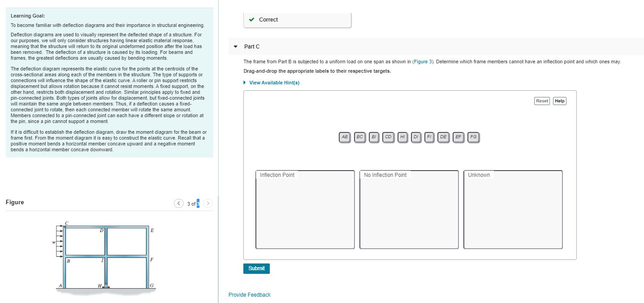Open the Provide Feedback link
The height and width of the screenshot is (303, 644).
pyautogui.click(x=249, y=294)
